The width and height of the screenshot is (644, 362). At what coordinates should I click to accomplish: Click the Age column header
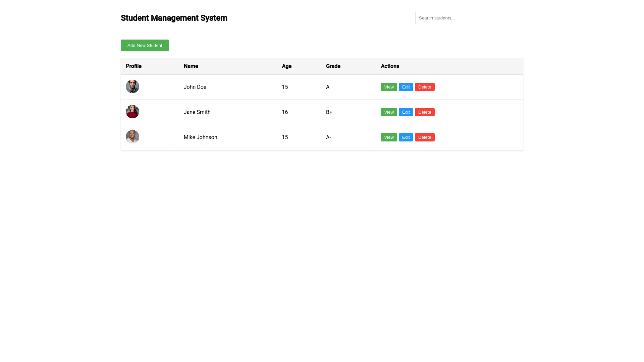pos(286,66)
